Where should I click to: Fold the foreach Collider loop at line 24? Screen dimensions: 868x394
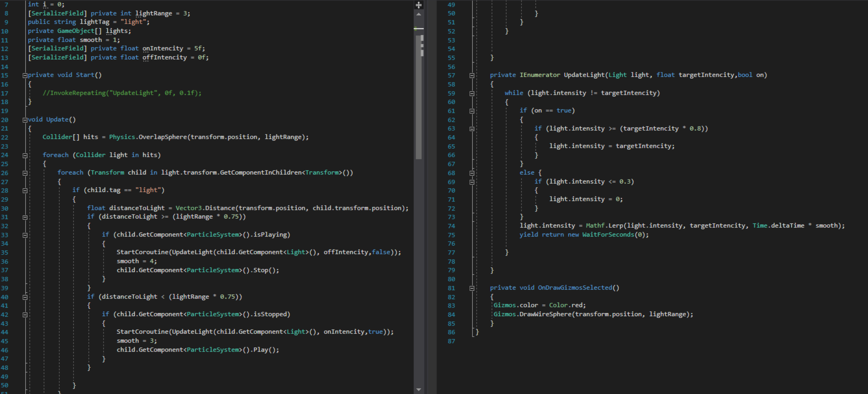(25, 155)
